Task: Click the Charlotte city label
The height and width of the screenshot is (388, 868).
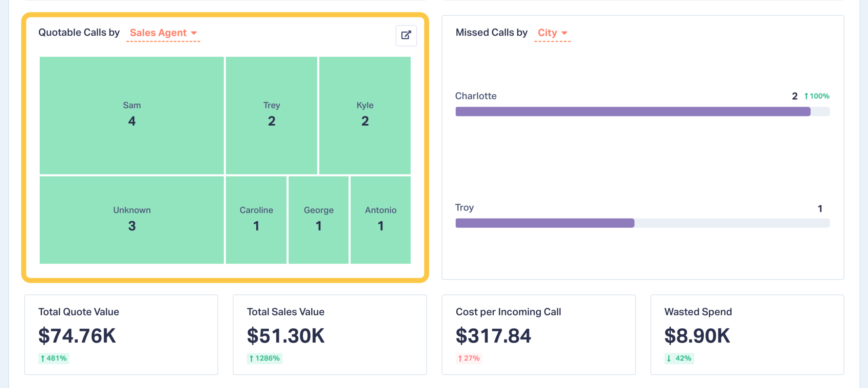Action: [476, 96]
